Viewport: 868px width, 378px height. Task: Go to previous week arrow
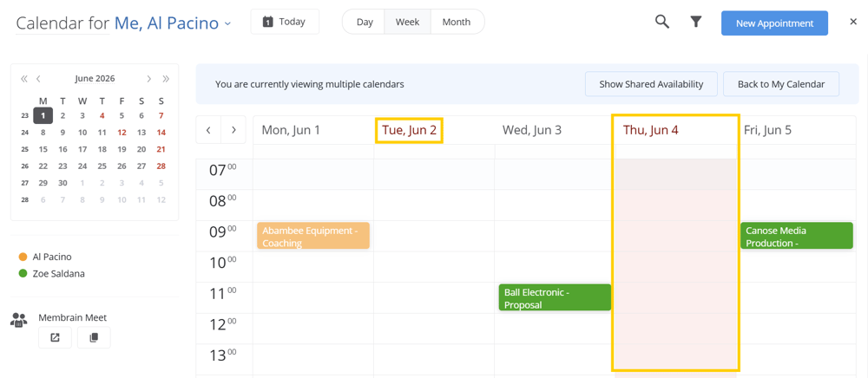[x=208, y=130]
